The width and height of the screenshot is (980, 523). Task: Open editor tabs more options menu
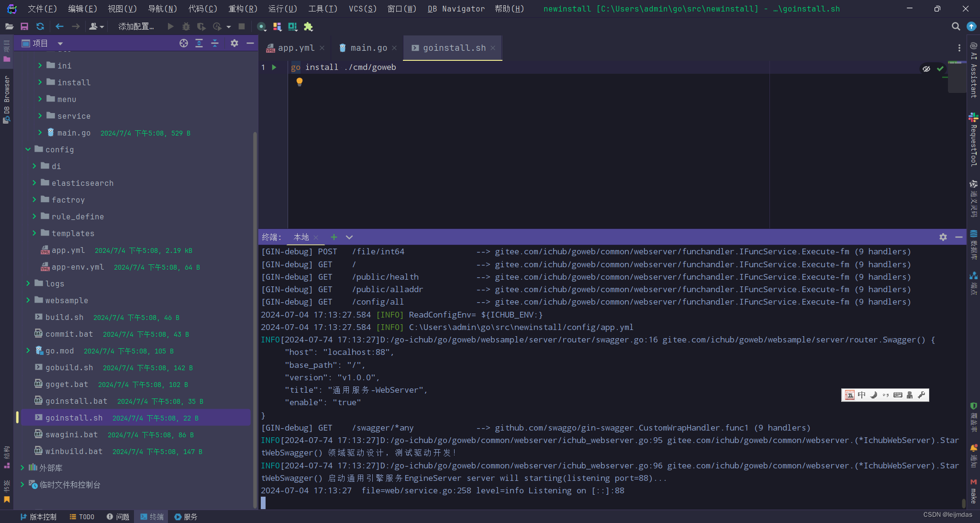click(x=959, y=48)
